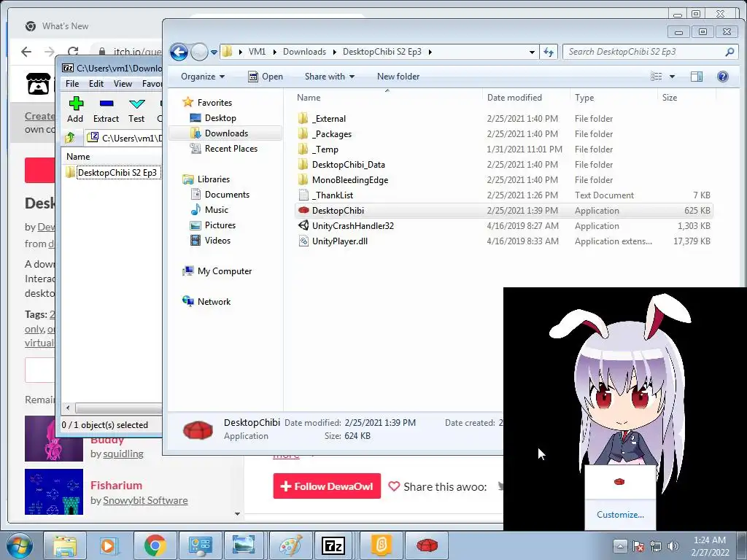
Task: Open the Windows Start menu
Action: click(20, 545)
